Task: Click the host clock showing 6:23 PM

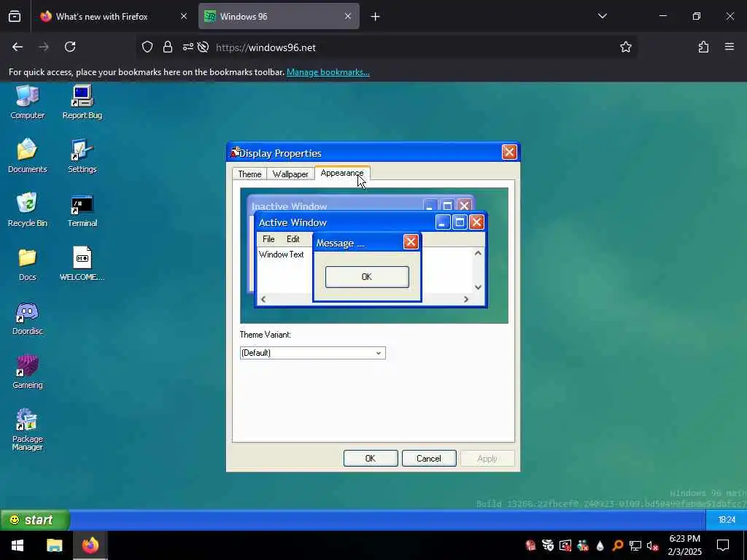Action: (x=684, y=545)
